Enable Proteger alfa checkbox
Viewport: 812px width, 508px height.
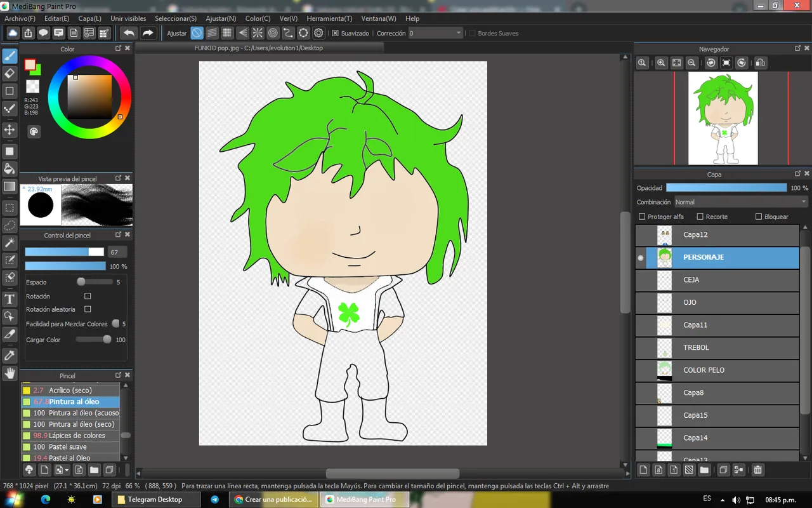pos(642,217)
